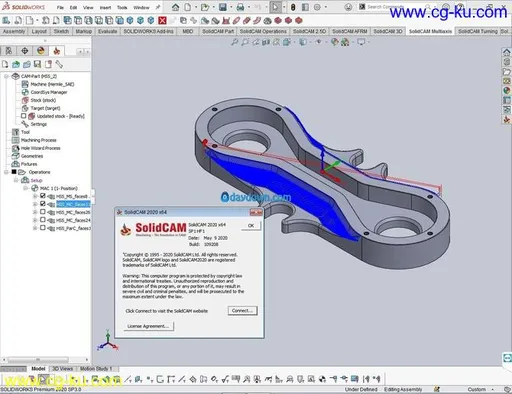Open the Custom units dropdown in the status bar

(x=480, y=389)
